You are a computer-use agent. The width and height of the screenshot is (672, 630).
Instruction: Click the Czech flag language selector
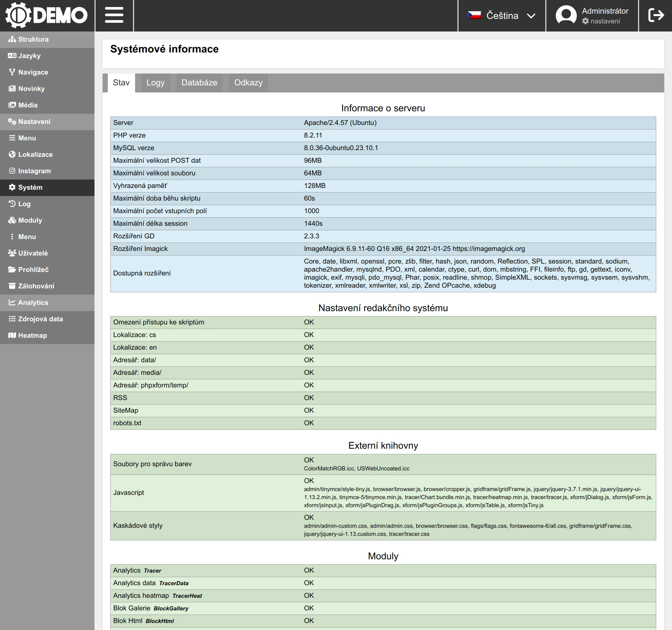[475, 15]
